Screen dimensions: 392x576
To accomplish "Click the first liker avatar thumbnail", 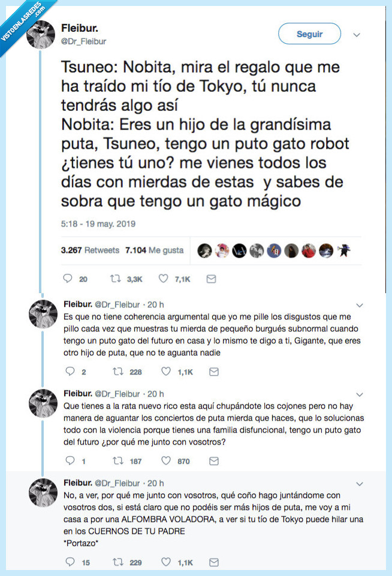I will click(204, 250).
